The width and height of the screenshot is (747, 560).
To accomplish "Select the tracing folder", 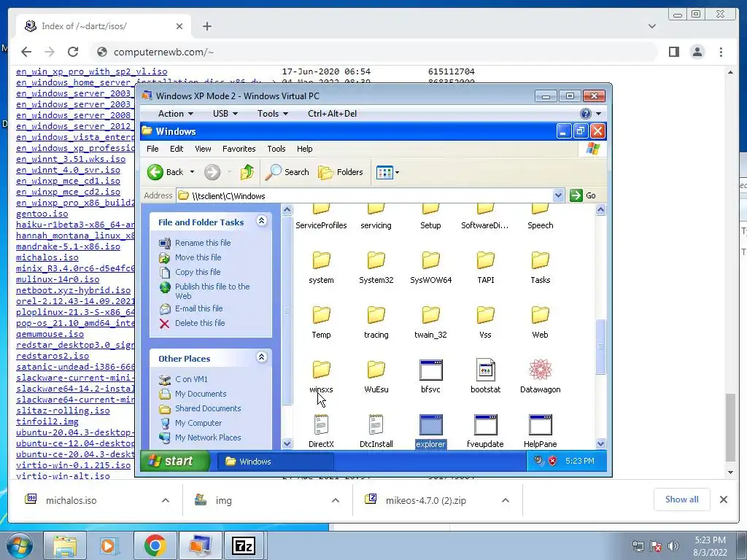I will pos(376,322).
